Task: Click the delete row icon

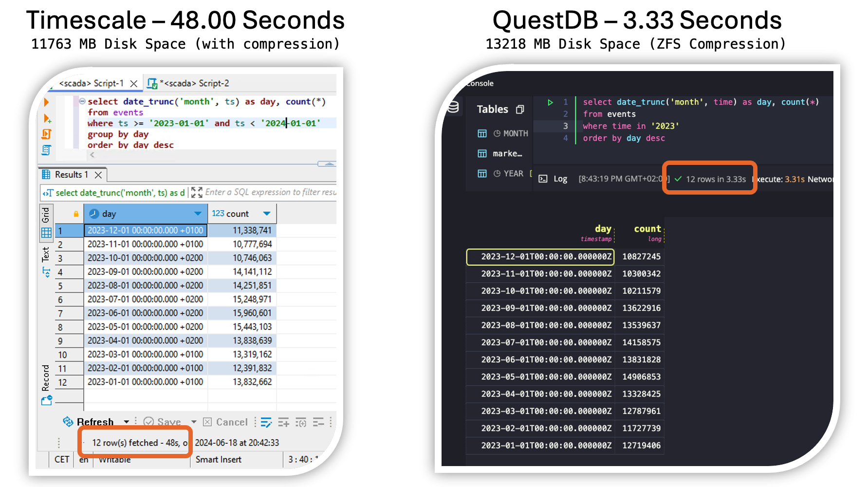Action: click(318, 422)
